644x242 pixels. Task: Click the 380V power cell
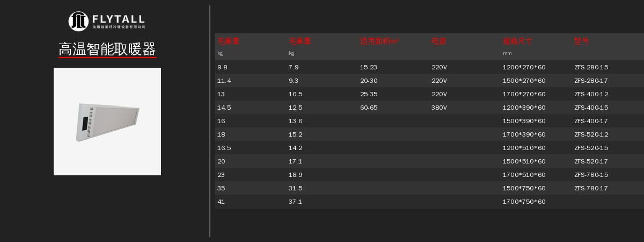click(x=439, y=108)
